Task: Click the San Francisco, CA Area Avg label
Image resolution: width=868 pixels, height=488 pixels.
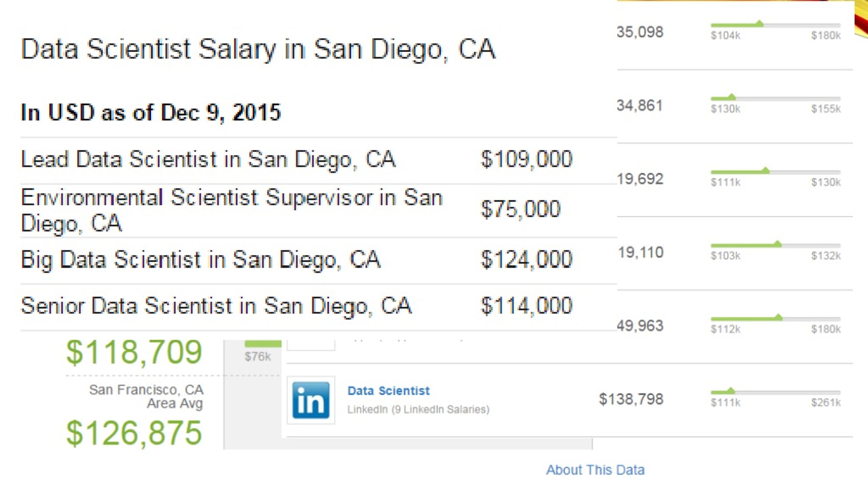Action: 146,396
